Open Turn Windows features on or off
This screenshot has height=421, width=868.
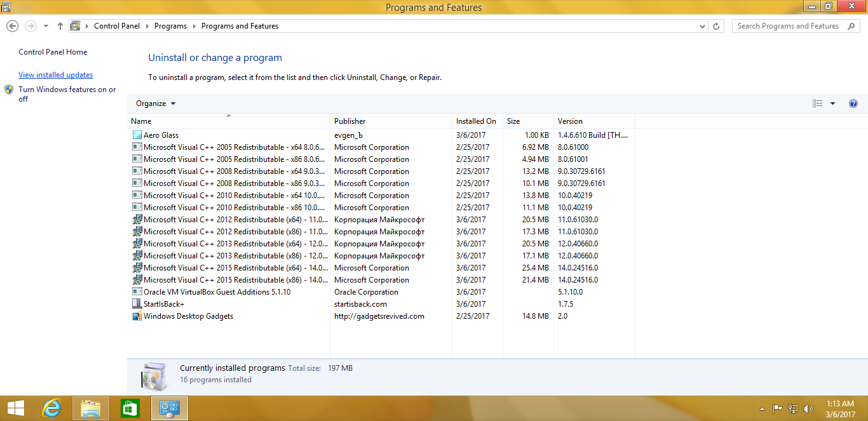click(67, 94)
